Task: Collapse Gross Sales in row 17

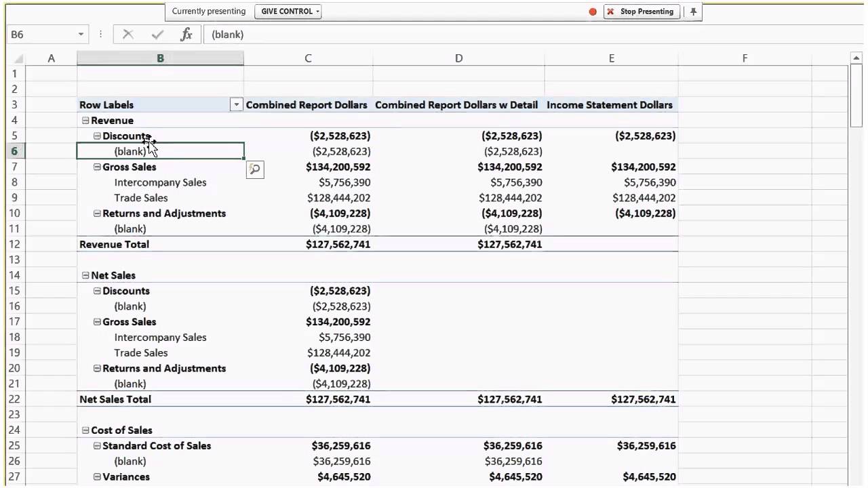Action: pyautogui.click(x=97, y=322)
